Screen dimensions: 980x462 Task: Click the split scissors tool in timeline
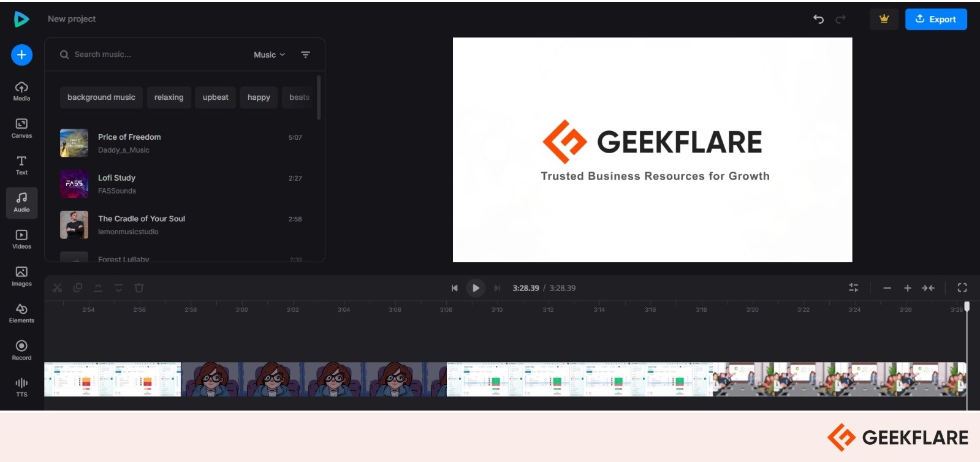click(x=57, y=288)
